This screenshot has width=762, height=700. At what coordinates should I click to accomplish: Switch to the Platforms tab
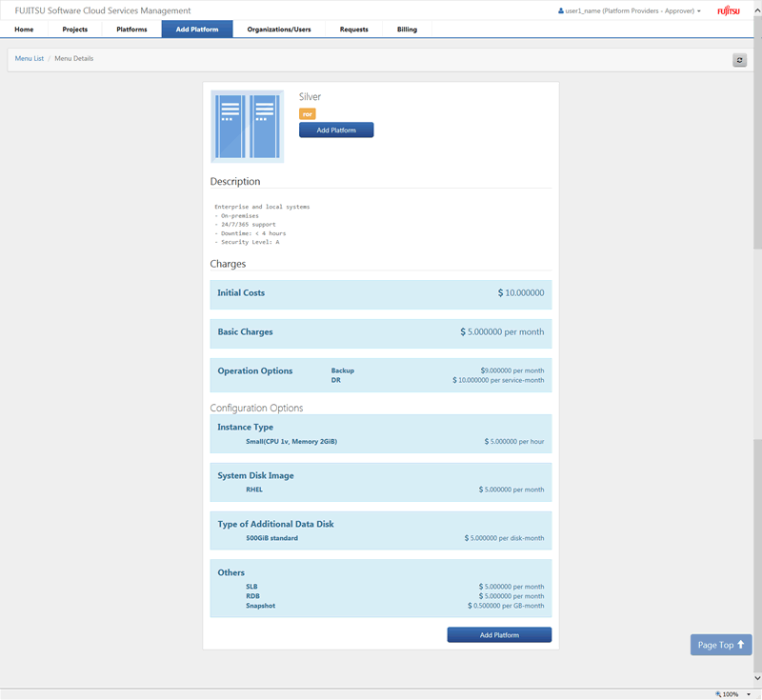click(131, 30)
